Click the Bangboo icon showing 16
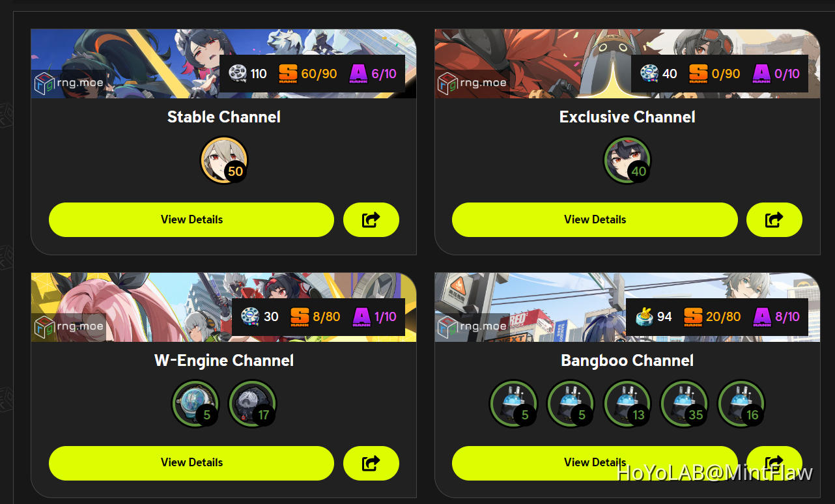Screen dimensions: 835x504 741,404
